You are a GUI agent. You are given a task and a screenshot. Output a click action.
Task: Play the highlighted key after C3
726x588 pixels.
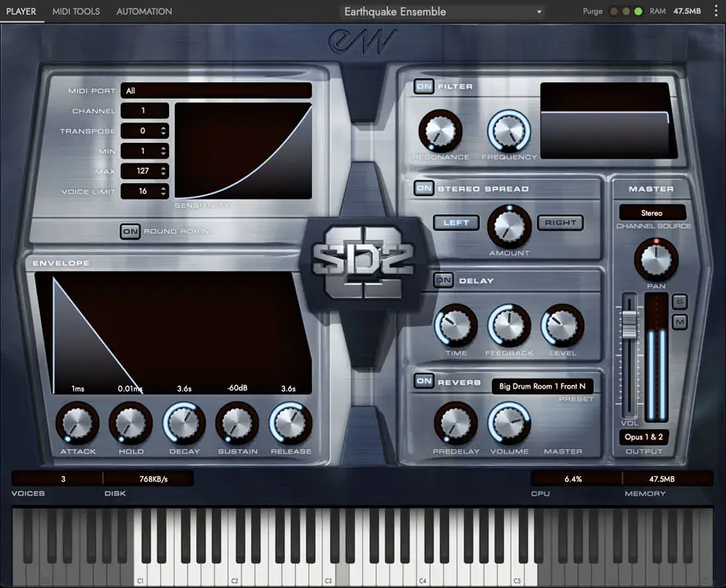tap(342, 574)
